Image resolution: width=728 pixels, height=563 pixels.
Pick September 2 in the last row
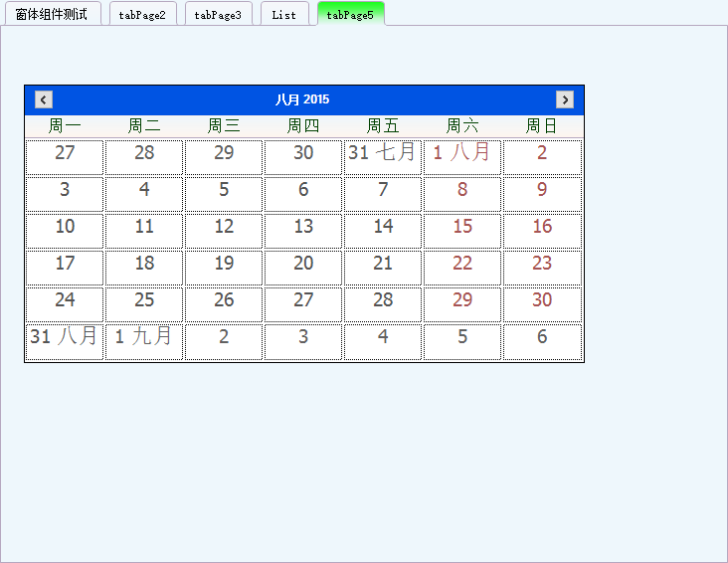point(224,341)
